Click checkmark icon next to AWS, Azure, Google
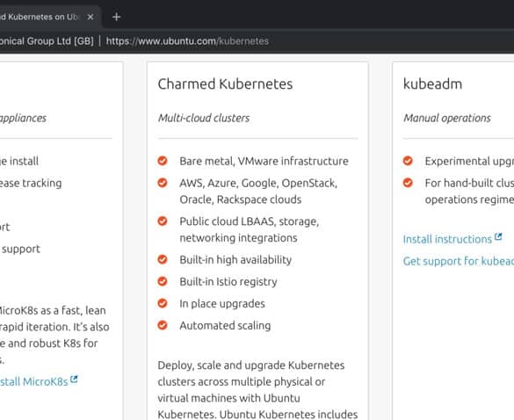The height and width of the screenshot is (420, 514). pyautogui.click(x=163, y=183)
